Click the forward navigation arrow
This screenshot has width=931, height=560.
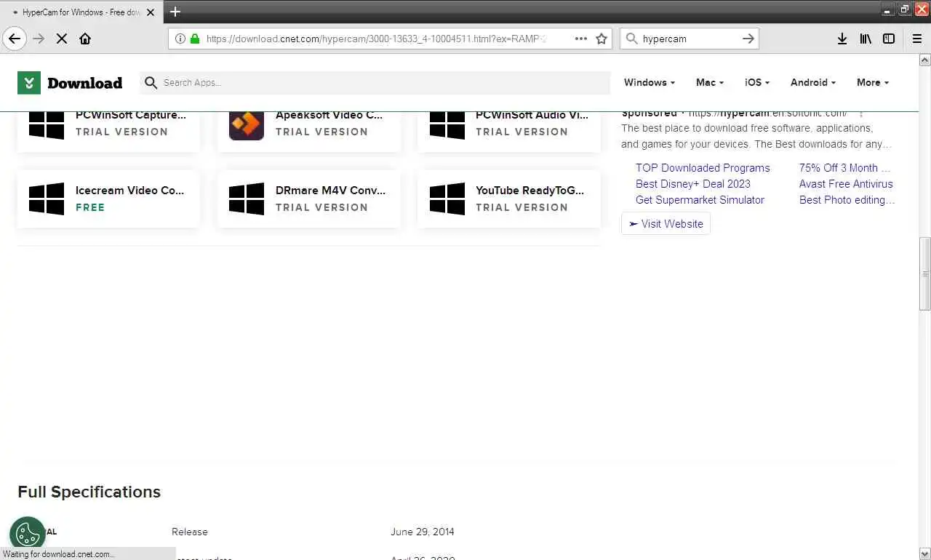pyautogui.click(x=39, y=39)
